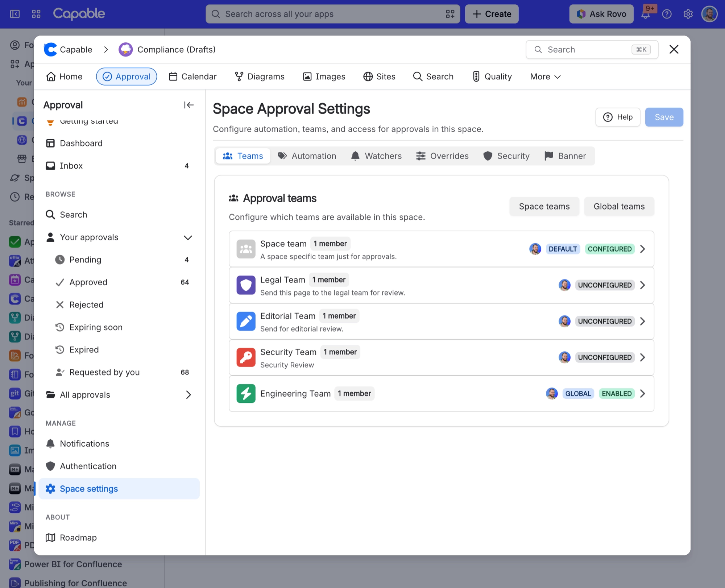Image resolution: width=725 pixels, height=588 pixels.
Task: Open the More dropdown menu
Action: 545,76
